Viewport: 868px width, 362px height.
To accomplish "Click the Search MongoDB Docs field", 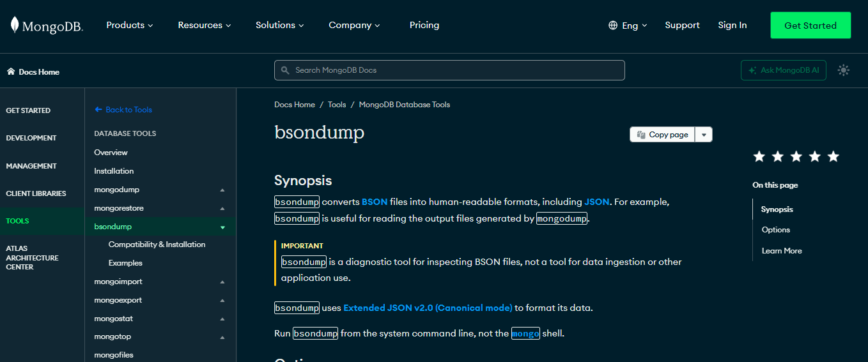I will (x=449, y=70).
